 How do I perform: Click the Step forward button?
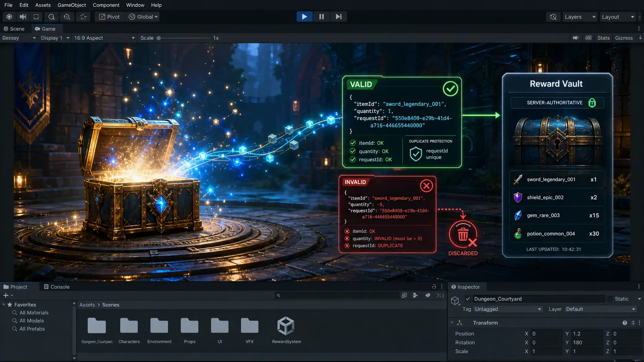point(338,17)
